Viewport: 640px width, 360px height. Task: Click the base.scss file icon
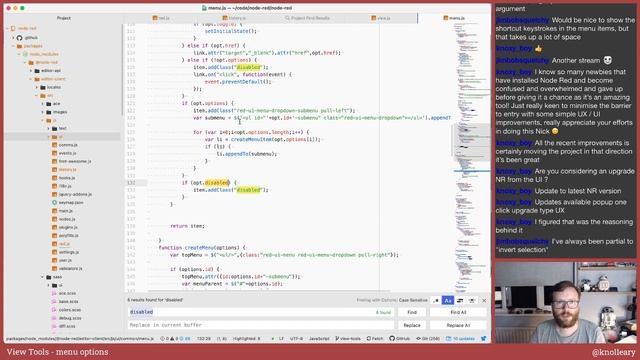54,301
